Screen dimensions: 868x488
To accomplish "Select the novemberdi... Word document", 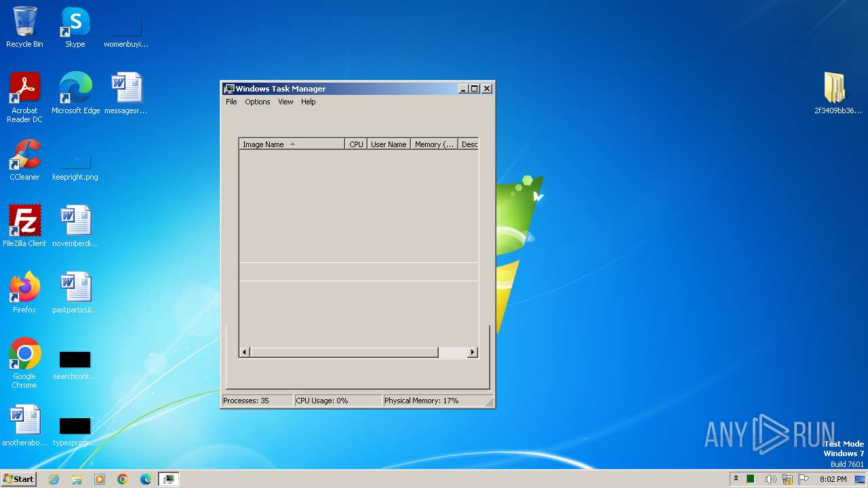I will coord(75,226).
